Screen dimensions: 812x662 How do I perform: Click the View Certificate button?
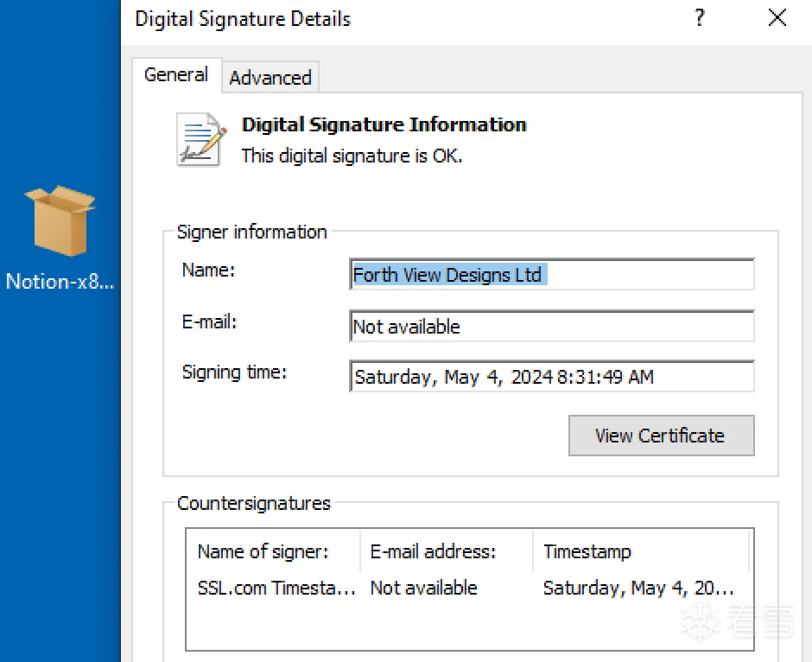point(661,436)
